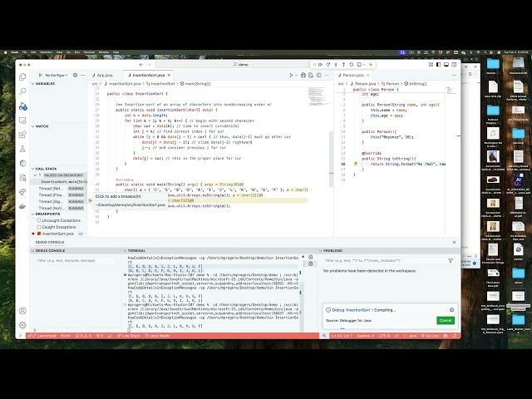Image resolution: width=532 pixels, height=399 pixels.
Task: Start debugging with green play arrow
Action: tap(41, 75)
